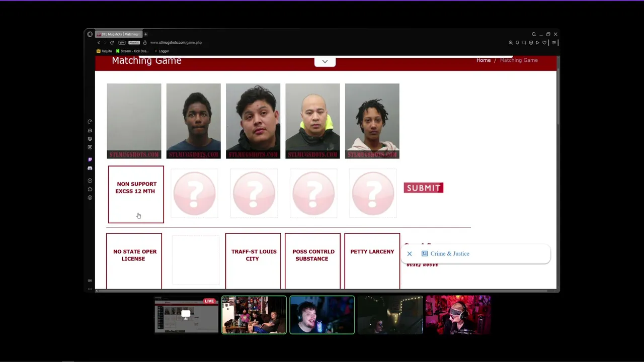Click the Matching Game breadcrumb
The image size is (644, 362).
(519, 60)
